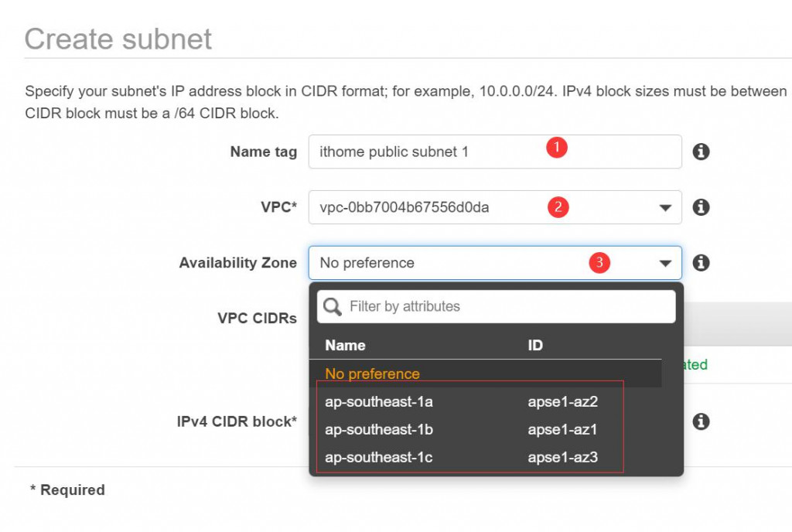Pick the highlighted No preference option
Screen dimensions: 792x532
(x=372, y=373)
